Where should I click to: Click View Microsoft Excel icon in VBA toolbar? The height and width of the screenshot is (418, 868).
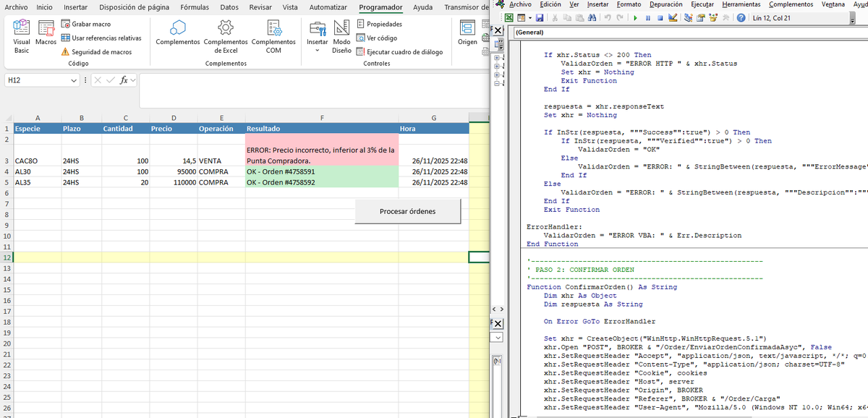click(509, 17)
